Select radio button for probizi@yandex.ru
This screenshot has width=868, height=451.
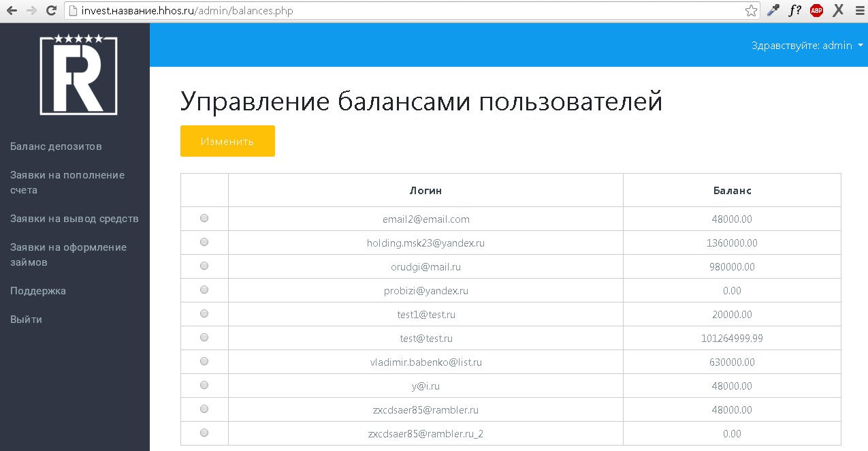pyautogui.click(x=204, y=290)
